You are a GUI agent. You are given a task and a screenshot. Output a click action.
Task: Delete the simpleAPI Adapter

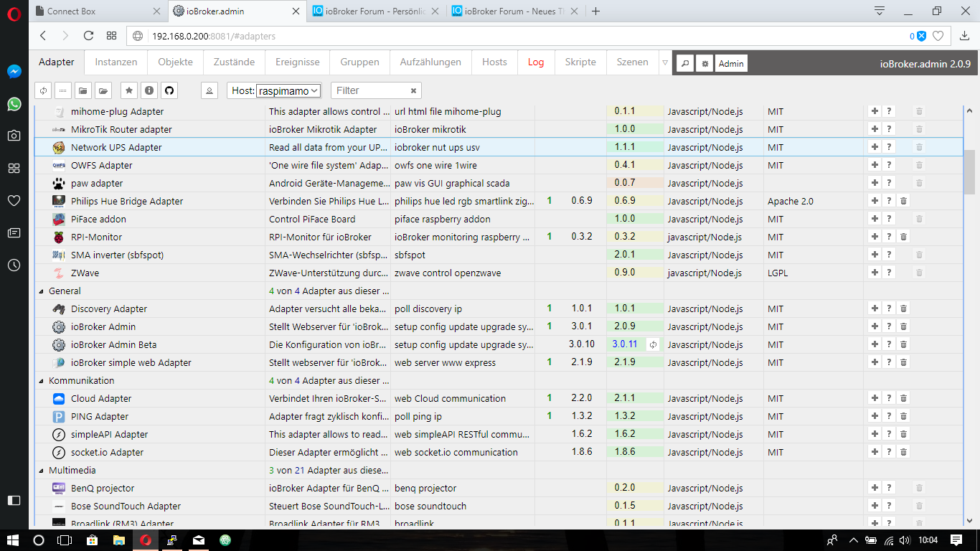904,434
